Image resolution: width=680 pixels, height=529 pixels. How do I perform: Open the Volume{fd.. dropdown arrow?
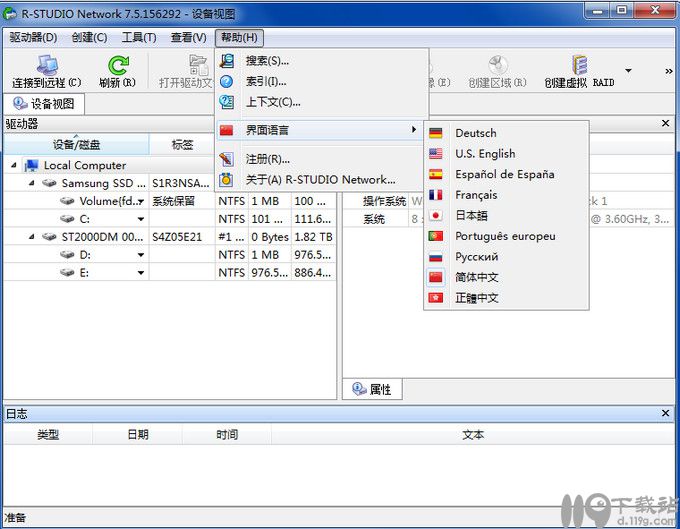[141, 201]
